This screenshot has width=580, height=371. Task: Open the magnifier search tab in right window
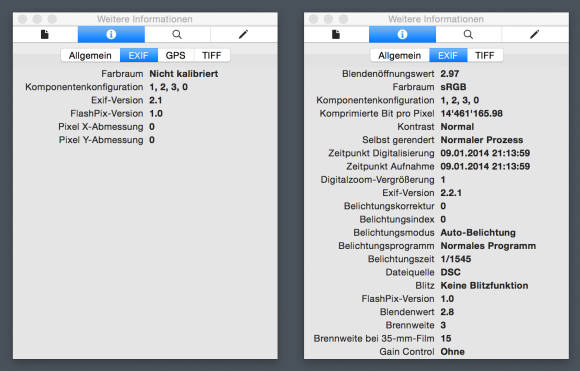(x=468, y=34)
